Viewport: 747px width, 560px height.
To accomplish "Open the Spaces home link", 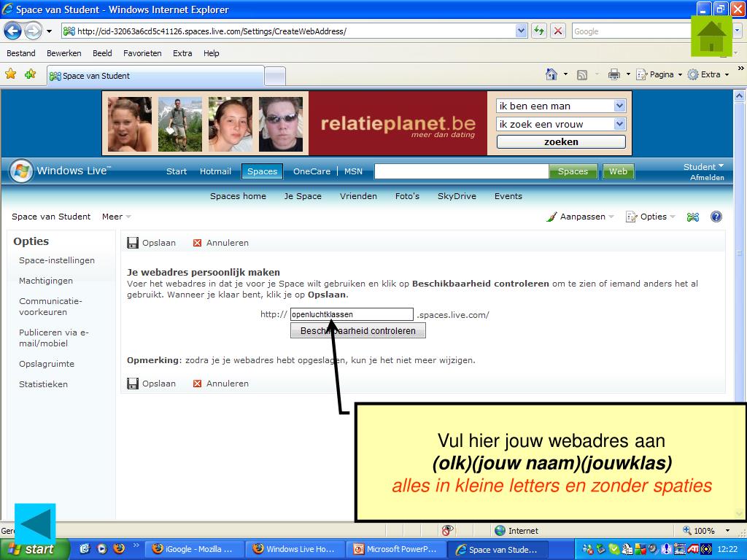I will [x=239, y=196].
